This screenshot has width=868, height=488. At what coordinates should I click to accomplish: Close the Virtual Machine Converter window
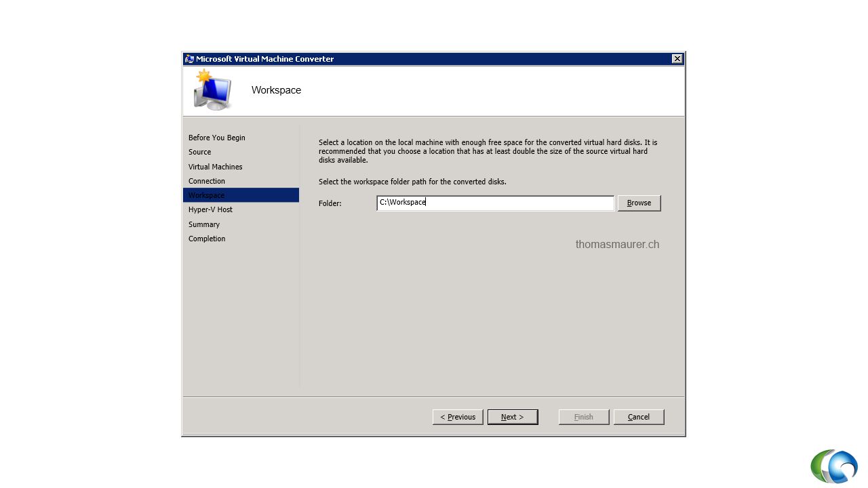pos(677,59)
